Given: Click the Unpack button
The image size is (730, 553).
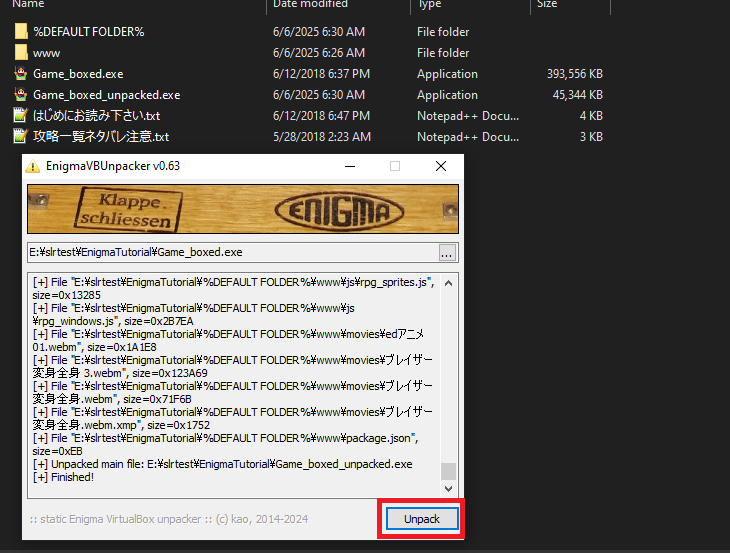Looking at the screenshot, I should coord(422,519).
